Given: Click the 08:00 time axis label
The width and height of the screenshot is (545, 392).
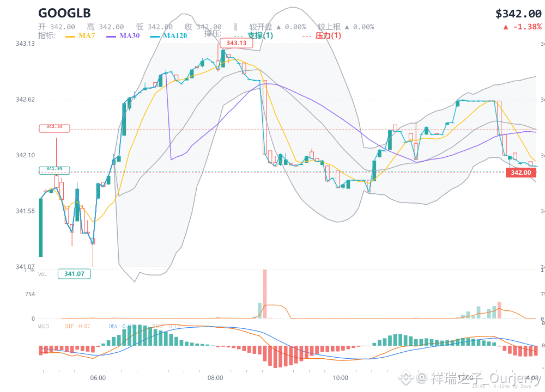Looking at the screenshot, I should pos(215,378).
